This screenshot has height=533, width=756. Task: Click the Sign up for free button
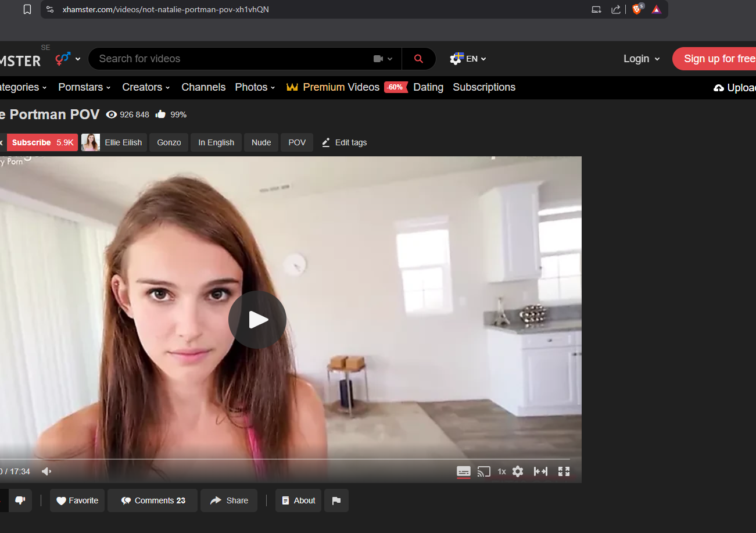pos(718,59)
